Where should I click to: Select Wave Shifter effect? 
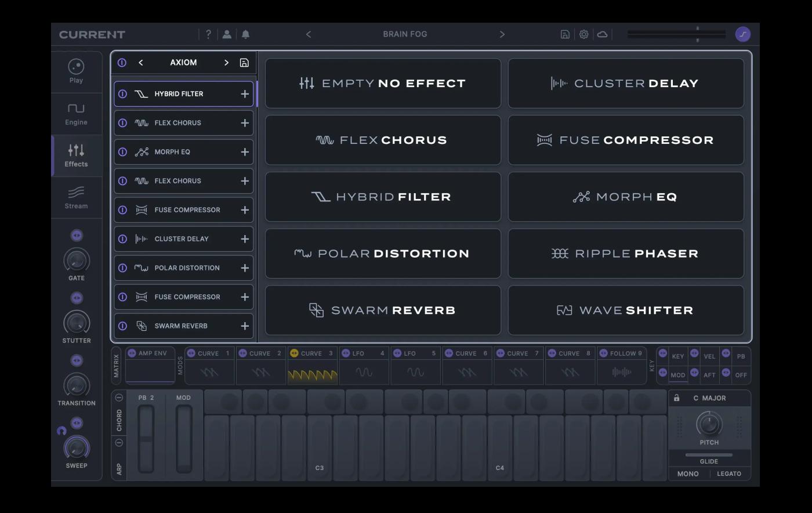626,310
